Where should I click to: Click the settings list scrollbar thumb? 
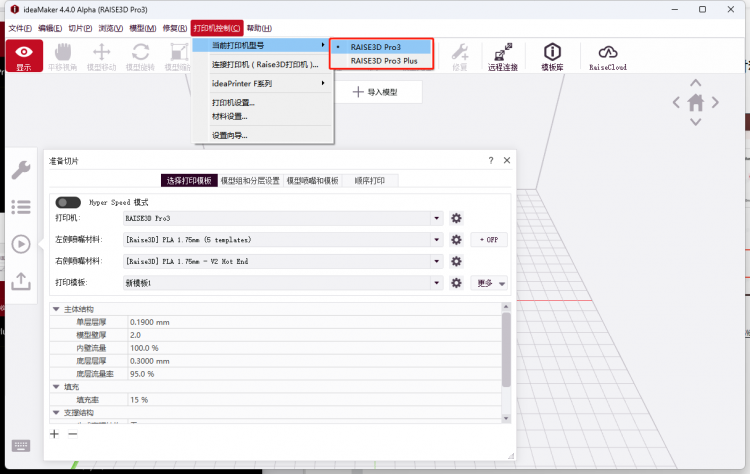click(x=506, y=349)
